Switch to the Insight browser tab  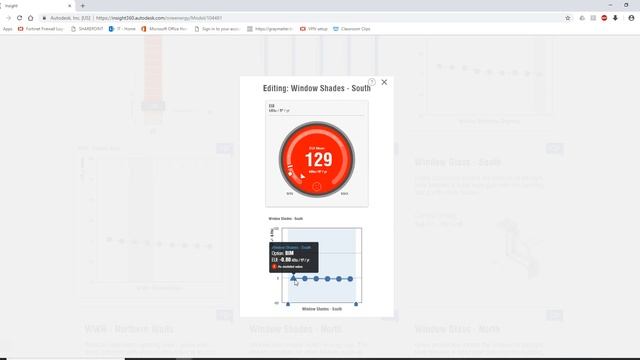click(36, 6)
